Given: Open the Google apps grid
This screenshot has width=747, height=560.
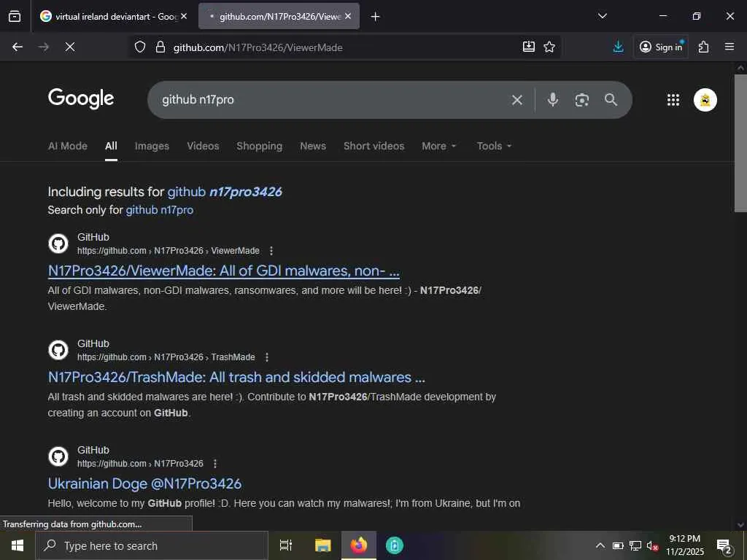Looking at the screenshot, I should pyautogui.click(x=673, y=100).
